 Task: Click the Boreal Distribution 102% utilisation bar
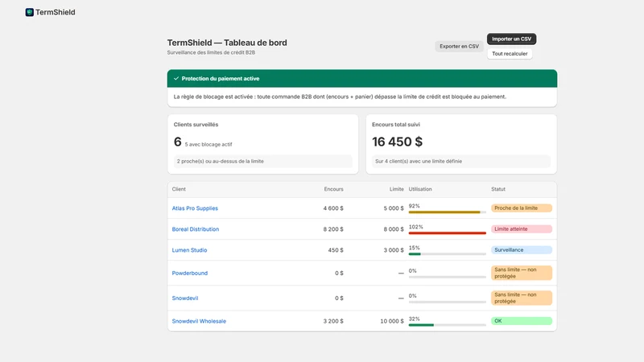[x=448, y=233]
